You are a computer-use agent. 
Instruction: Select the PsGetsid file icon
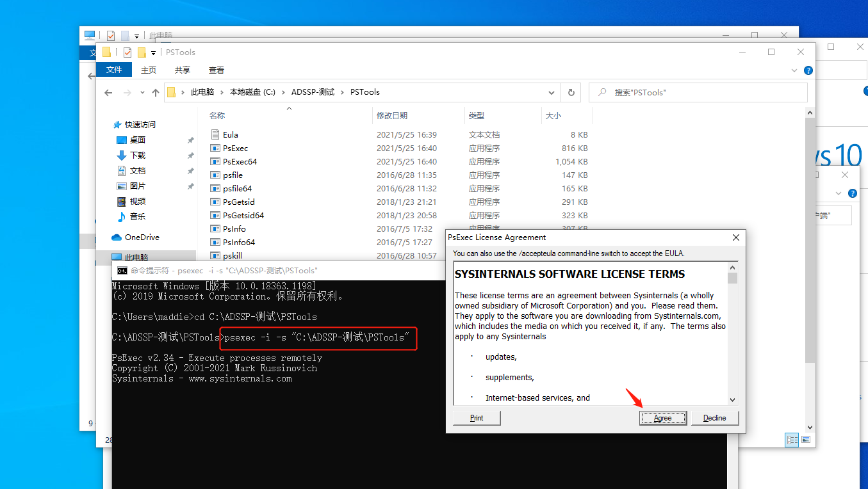click(215, 202)
